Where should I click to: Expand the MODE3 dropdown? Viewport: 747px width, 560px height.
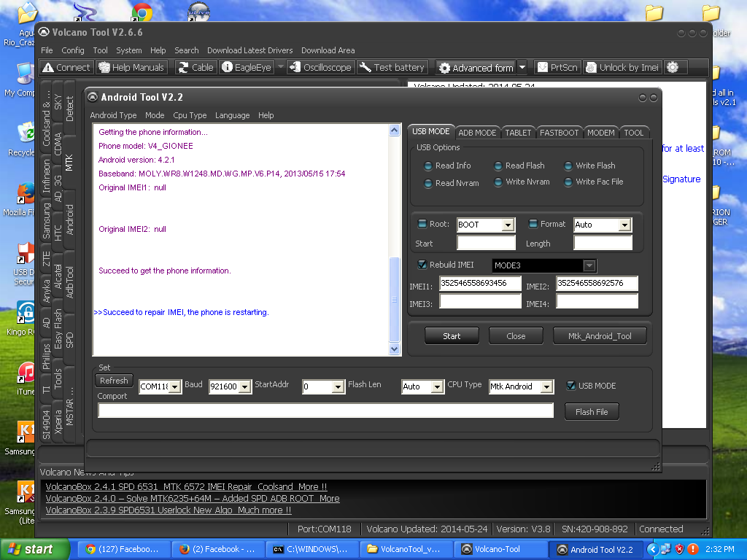coord(589,265)
